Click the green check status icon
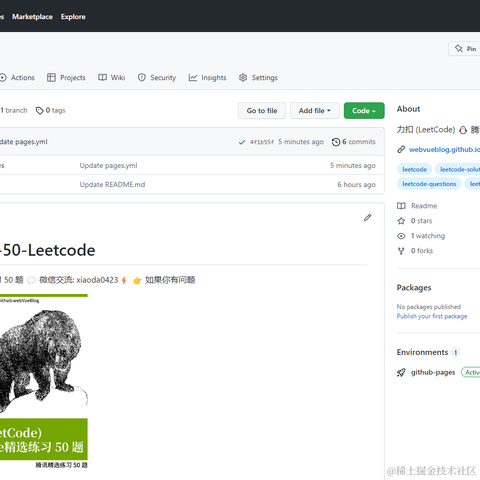The width and height of the screenshot is (480, 480). [242, 142]
